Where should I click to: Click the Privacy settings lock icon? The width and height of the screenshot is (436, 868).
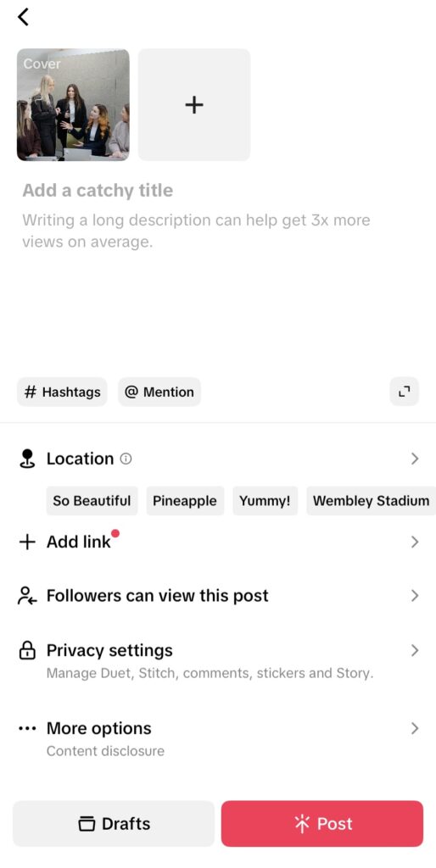[27, 650]
